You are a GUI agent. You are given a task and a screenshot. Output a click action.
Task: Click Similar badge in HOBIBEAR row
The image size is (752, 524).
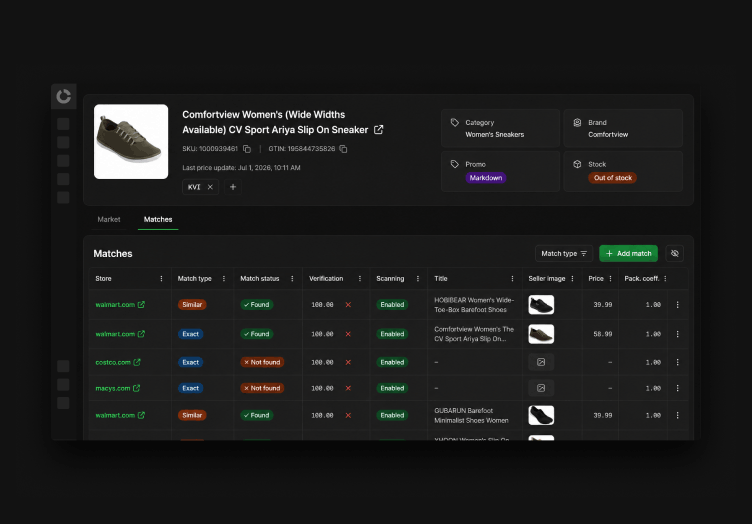tap(192, 305)
